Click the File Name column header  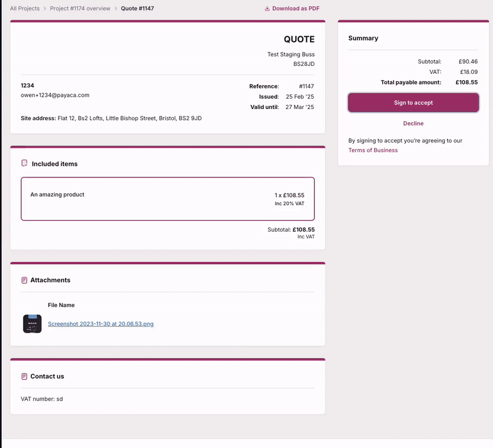[x=61, y=305]
